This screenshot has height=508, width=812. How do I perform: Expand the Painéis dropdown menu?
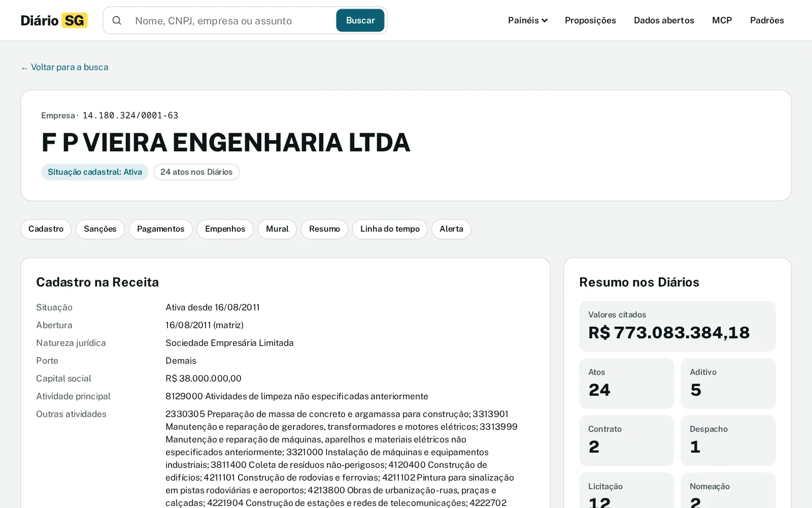click(x=528, y=20)
